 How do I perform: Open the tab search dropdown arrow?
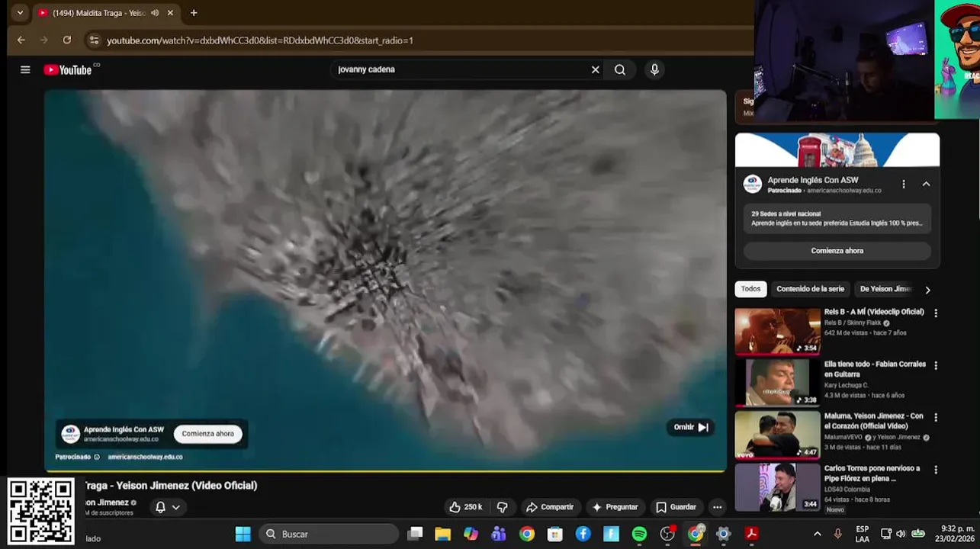click(20, 13)
